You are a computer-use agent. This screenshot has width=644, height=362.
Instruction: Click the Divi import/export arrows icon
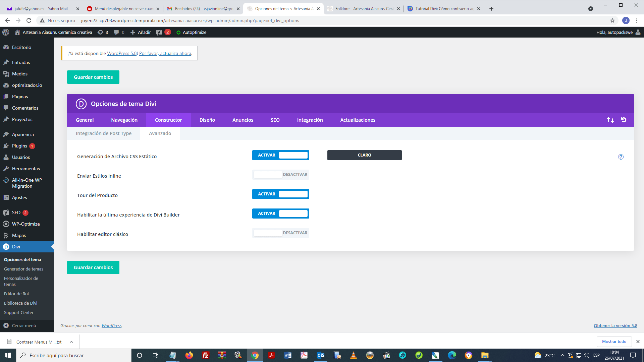pos(610,120)
